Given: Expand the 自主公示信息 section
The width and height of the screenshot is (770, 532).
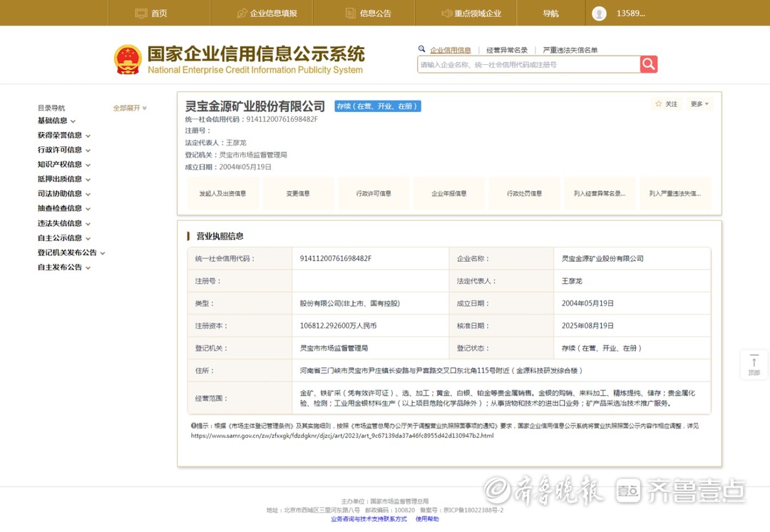Looking at the screenshot, I should [x=64, y=238].
